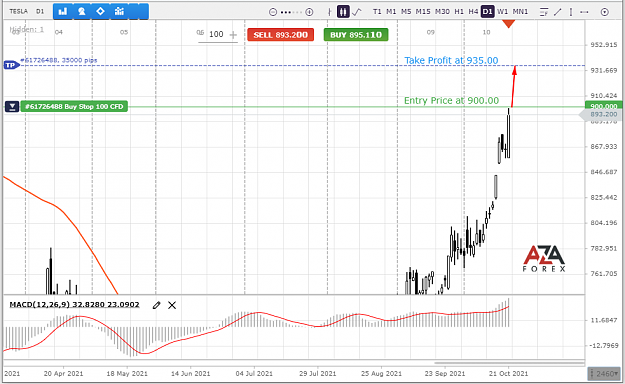Zoom in with the plus circle icon

coord(309,12)
